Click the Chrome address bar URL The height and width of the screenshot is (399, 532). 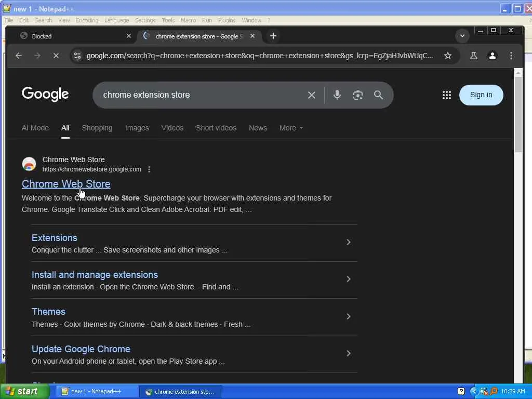click(260, 56)
